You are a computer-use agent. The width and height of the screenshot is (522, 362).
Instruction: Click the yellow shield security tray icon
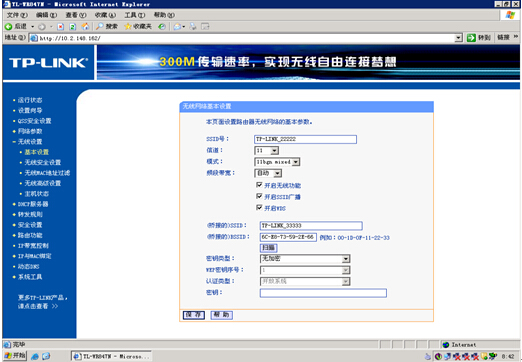coord(484,357)
